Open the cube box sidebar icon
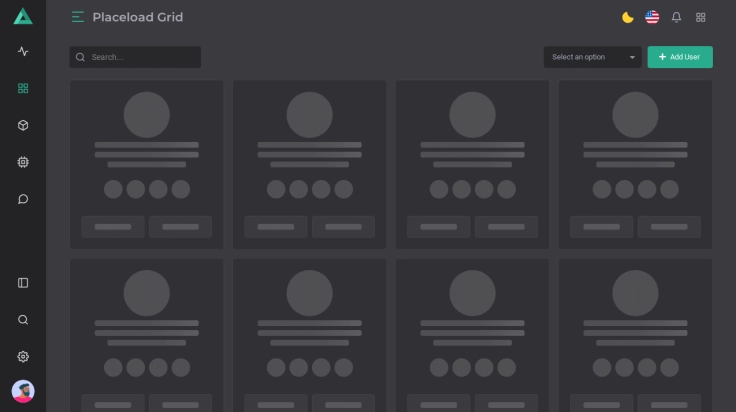 tap(23, 125)
